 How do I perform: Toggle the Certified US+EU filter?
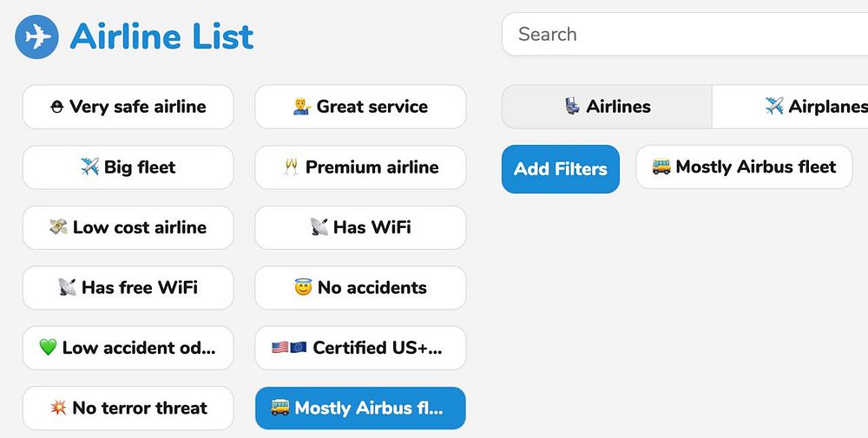click(360, 348)
